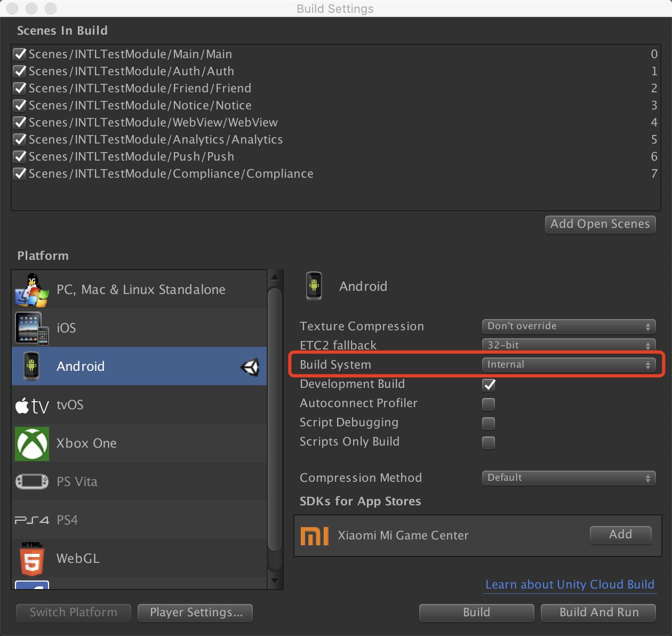Open the Build System dropdown
672x636 pixels.
point(569,364)
